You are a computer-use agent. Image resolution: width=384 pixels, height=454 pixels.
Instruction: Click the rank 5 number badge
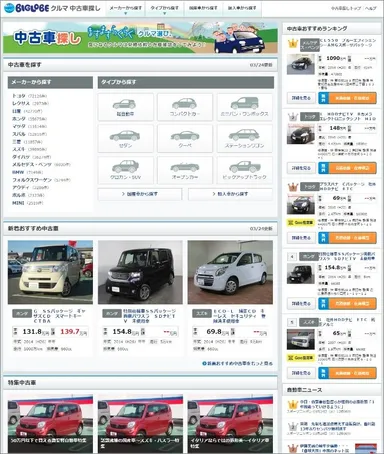292,322
